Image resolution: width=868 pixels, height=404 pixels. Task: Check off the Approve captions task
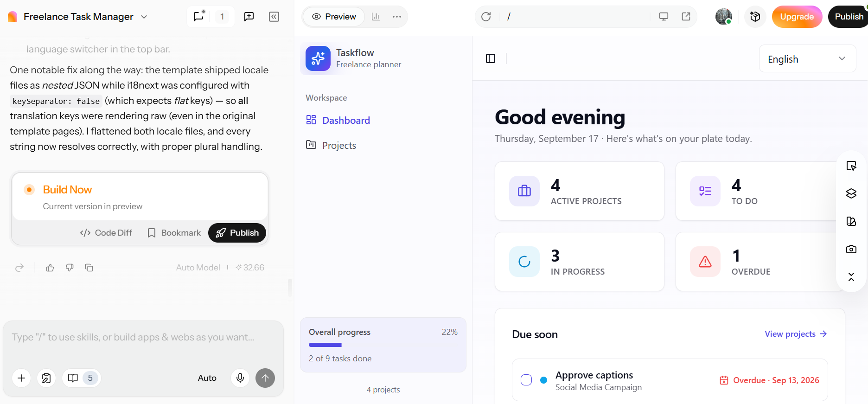pos(526,380)
